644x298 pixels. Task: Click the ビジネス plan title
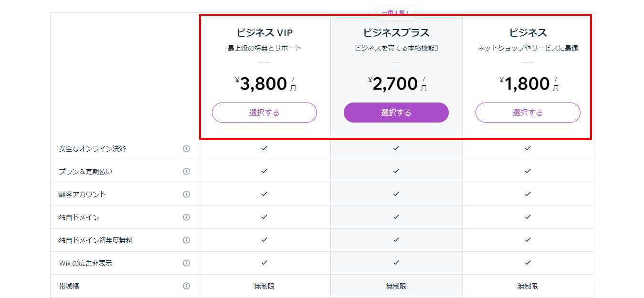click(x=528, y=33)
